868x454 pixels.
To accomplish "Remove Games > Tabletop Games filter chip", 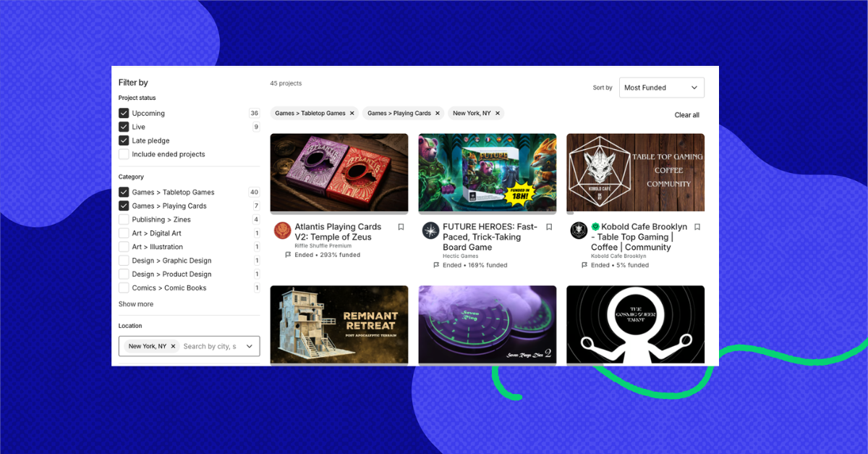I will pyautogui.click(x=352, y=113).
